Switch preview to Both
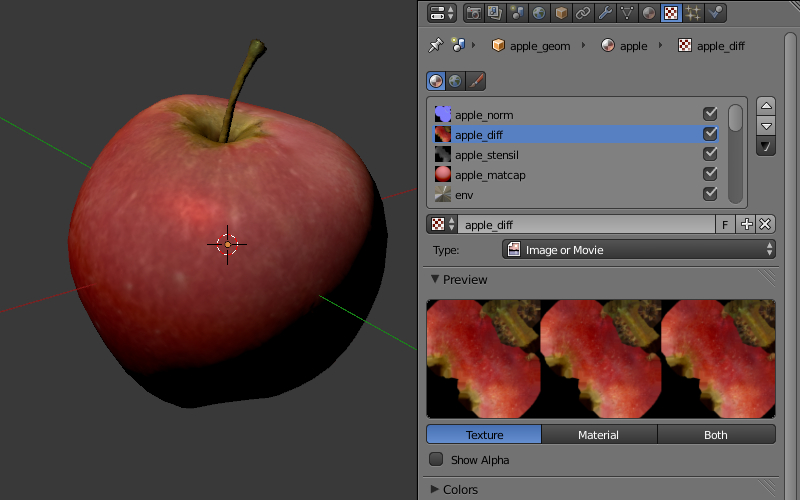800x500 pixels. click(x=716, y=435)
